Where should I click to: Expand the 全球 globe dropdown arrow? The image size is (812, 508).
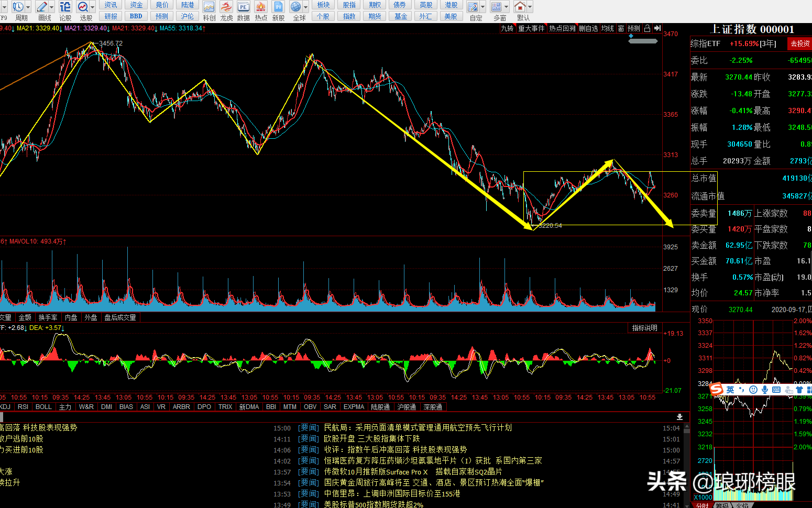[305, 7]
